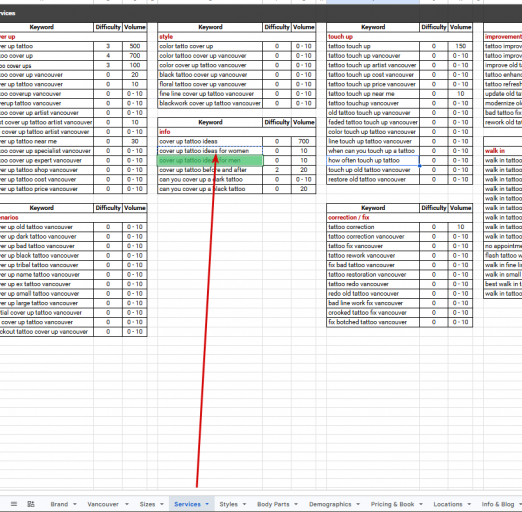Select cell 'line touch up tattoo vancouver'
This screenshot has height=512, width=522.
[373, 141]
